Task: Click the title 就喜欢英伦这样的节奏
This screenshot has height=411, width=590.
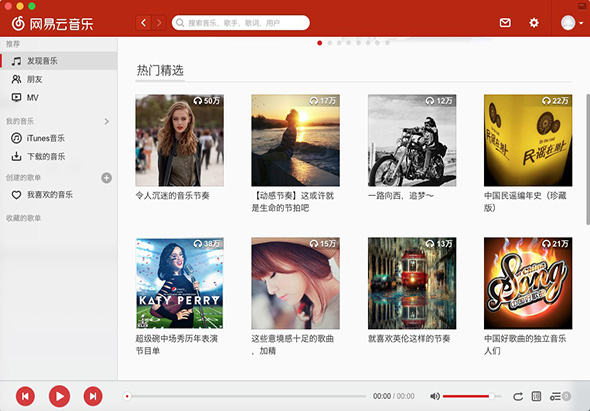Action: pos(409,339)
